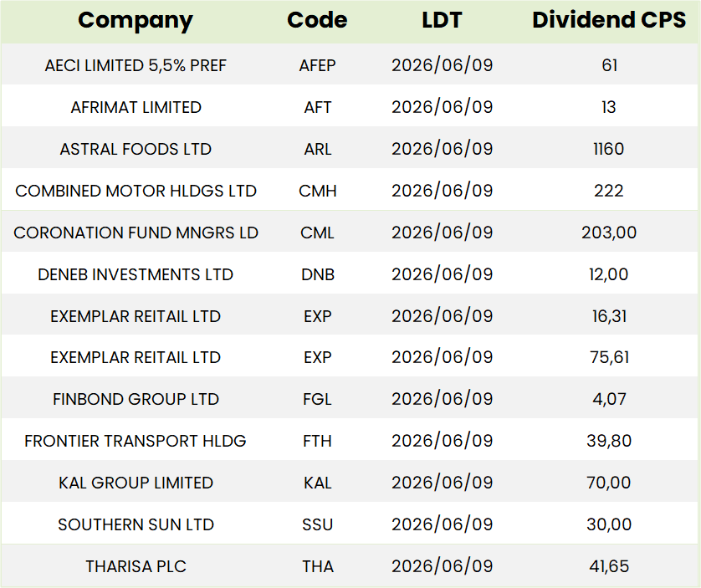Click the Dividend CPS column header
701x588 pixels.
(609, 20)
